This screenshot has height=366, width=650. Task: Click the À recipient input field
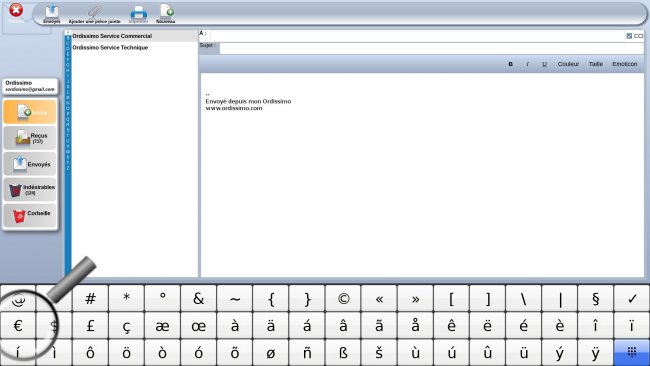coord(417,36)
